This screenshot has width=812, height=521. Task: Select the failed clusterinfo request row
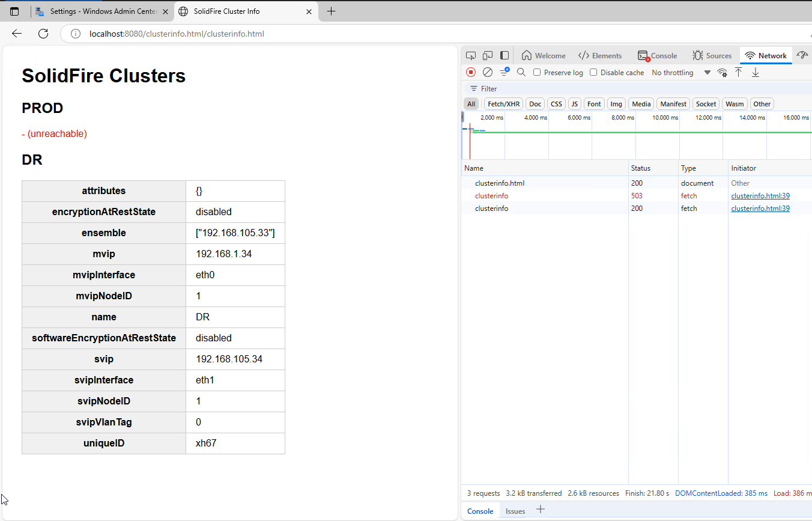coord(637,196)
